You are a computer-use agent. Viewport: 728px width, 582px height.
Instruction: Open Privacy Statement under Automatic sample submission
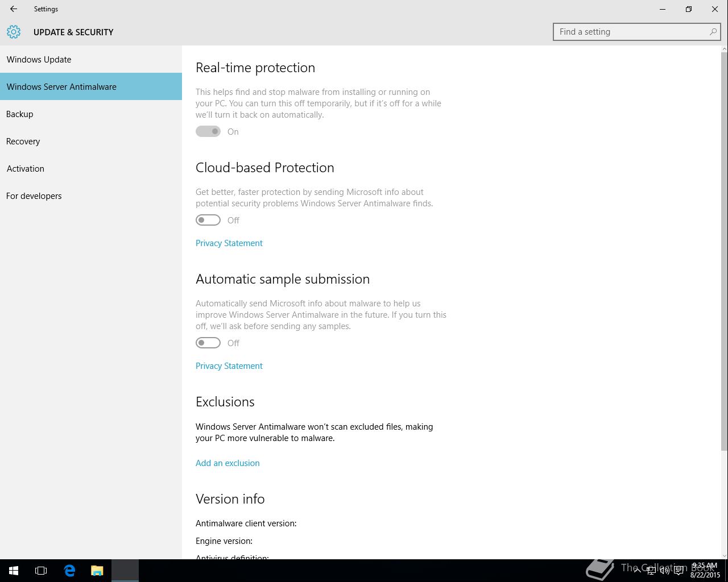coord(229,366)
